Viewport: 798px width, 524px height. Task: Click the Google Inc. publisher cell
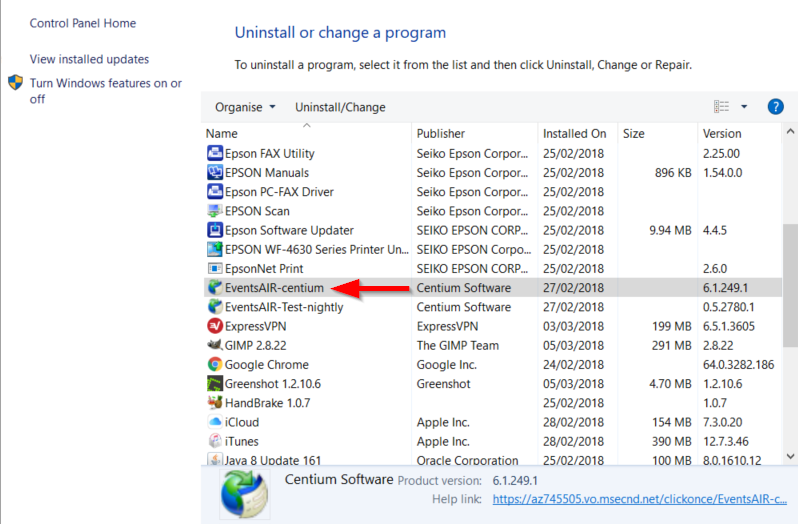click(x=446, y=365)
